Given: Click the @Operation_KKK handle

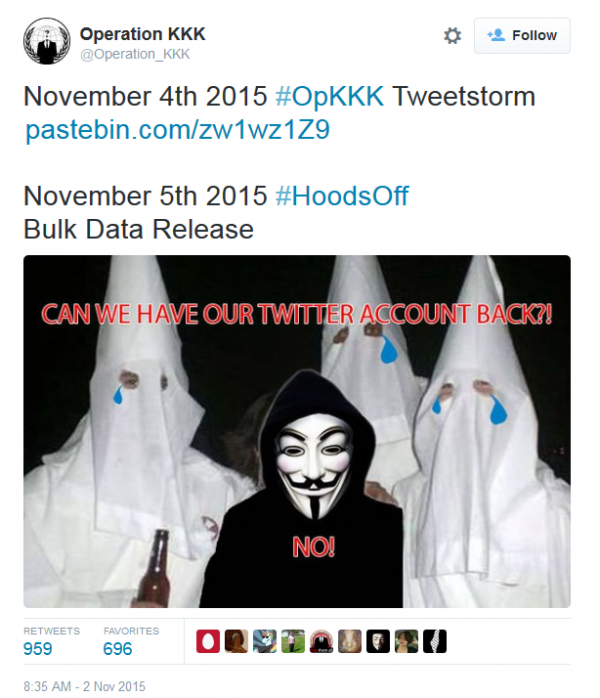Looking at the screenshot, I should tap(135, 54).
